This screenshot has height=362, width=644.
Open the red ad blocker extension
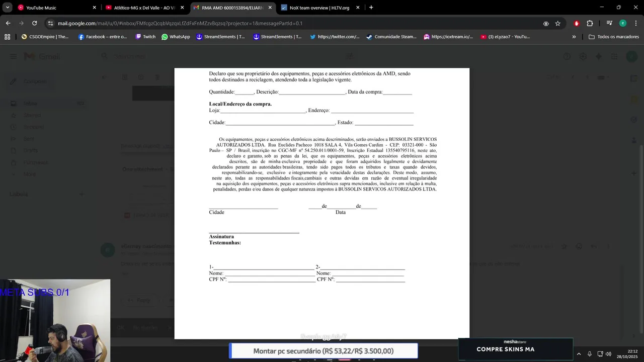(x=577, y=23)
